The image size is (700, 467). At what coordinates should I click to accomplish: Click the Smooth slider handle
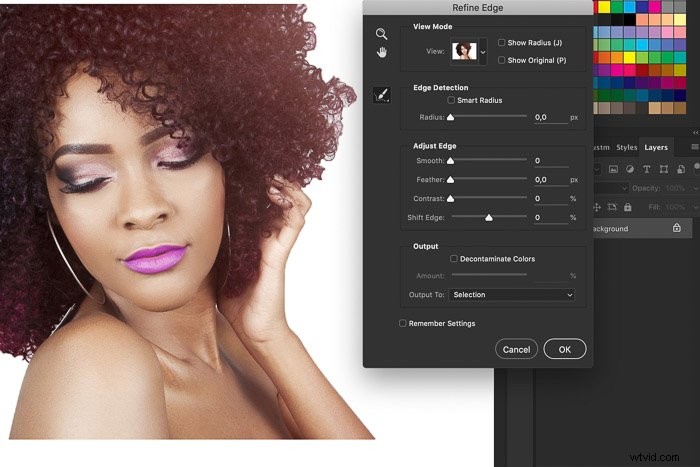(450, 160)
